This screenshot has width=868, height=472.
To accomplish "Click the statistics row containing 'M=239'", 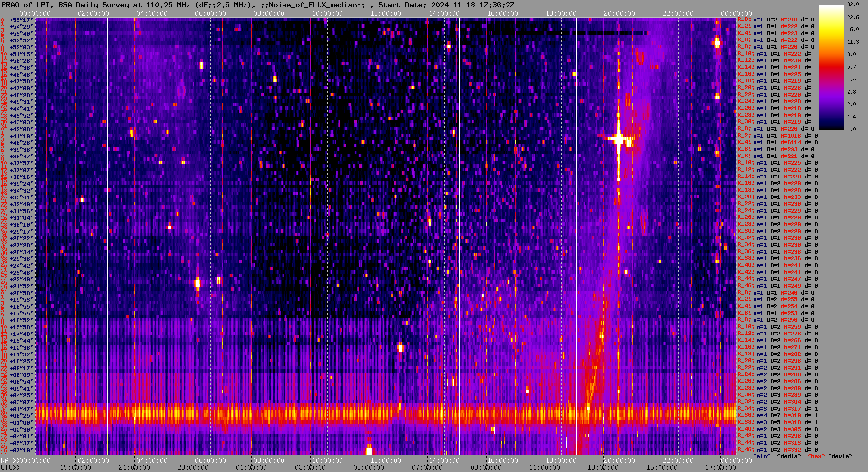I will [774, 60].
